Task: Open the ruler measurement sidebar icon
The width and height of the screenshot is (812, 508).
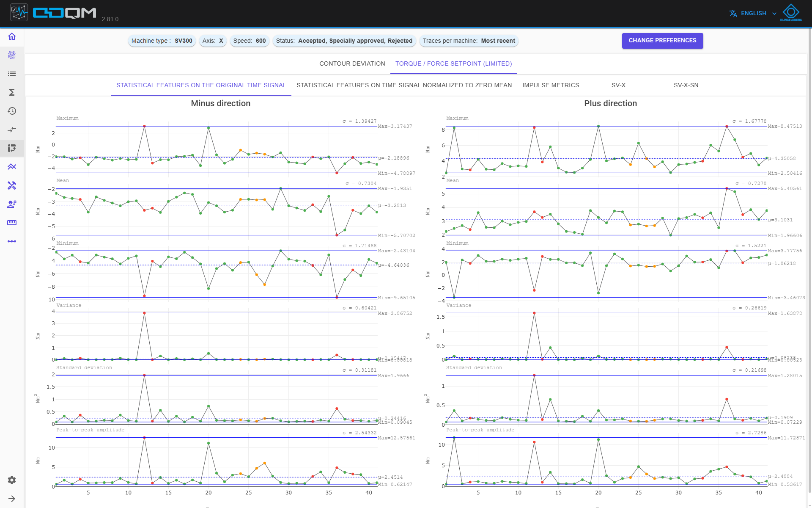Action: click(12, 223)
